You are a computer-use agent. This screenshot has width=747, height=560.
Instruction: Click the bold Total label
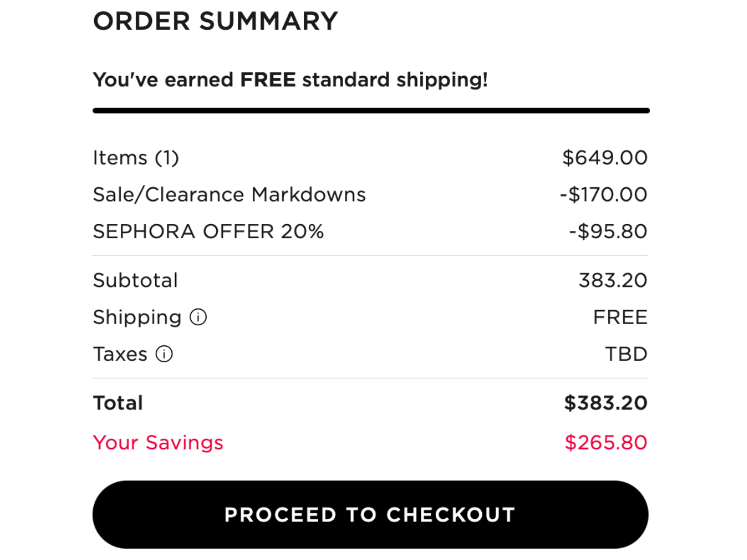[x=118, y=403]
